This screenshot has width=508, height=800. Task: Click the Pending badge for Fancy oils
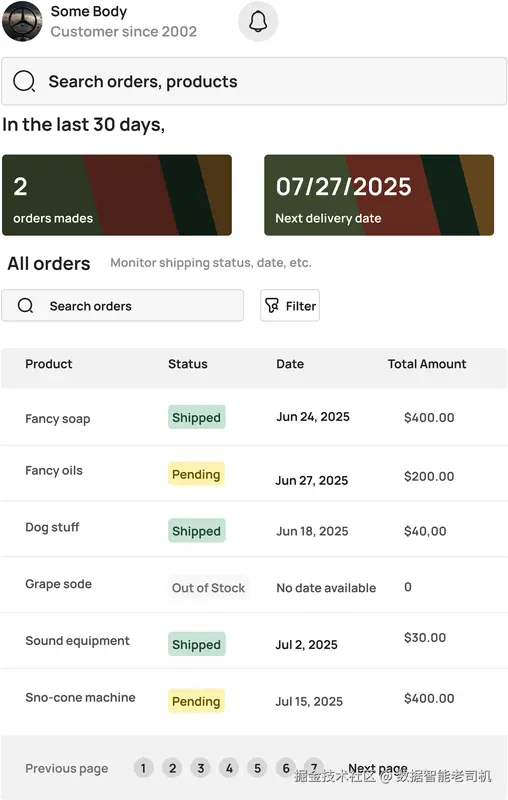click(196, 474)
